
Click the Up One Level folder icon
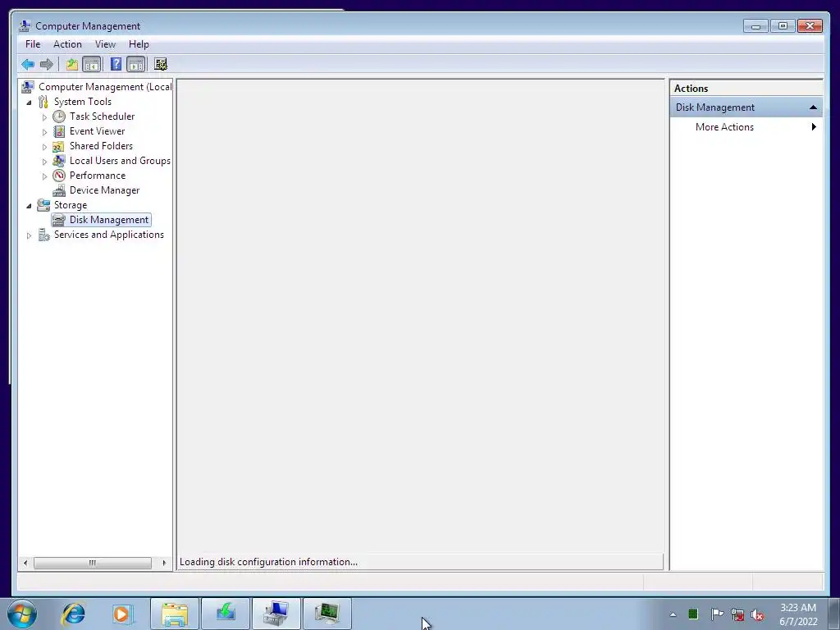click(72, 65)
